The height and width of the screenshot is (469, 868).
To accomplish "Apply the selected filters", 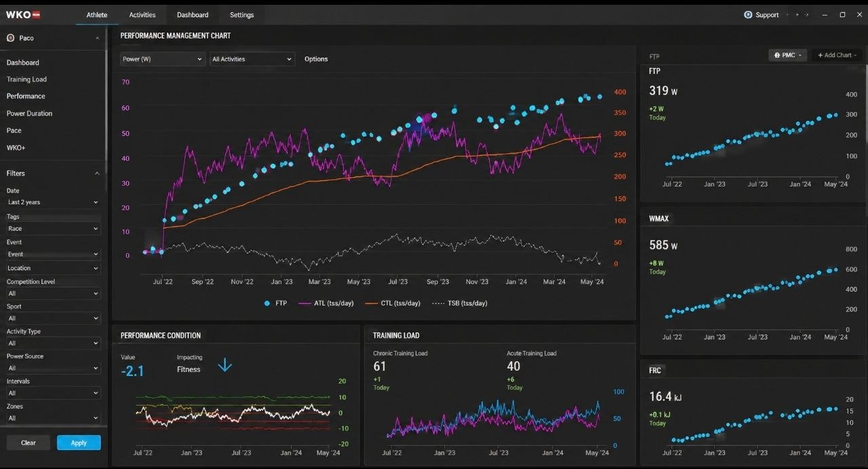I will [79, 443].
